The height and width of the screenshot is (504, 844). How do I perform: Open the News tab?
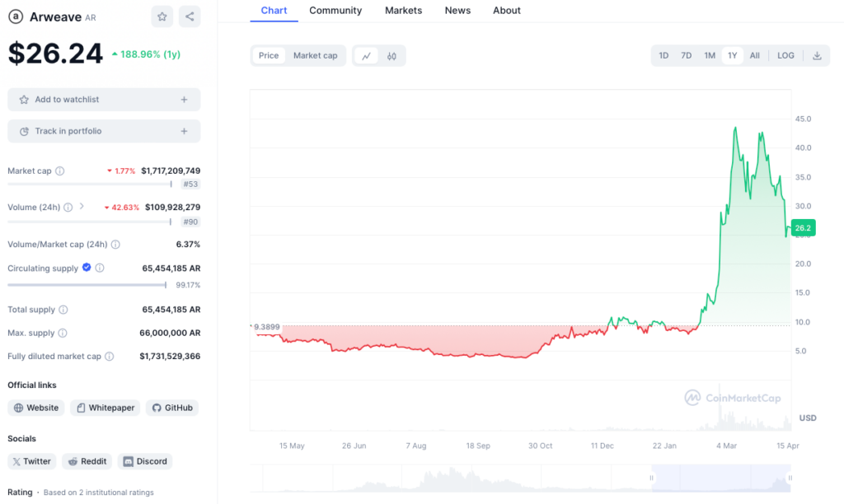[x=457, y=11]
